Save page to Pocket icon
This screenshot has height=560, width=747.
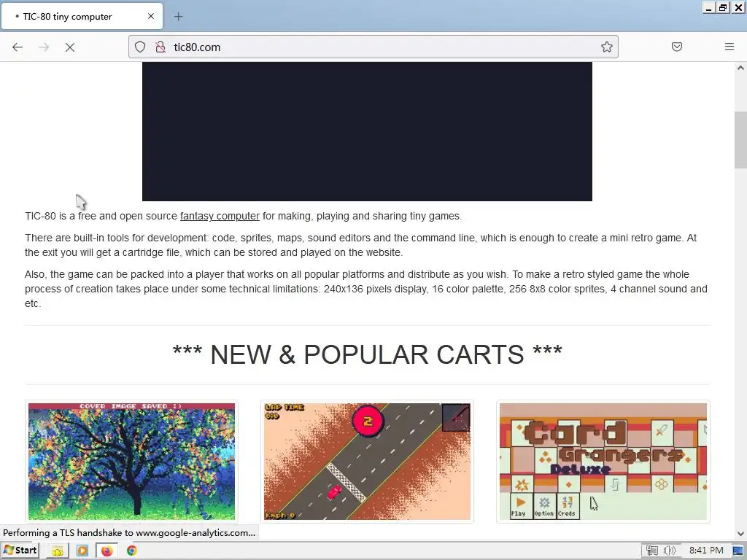click(x=677, y=47)
